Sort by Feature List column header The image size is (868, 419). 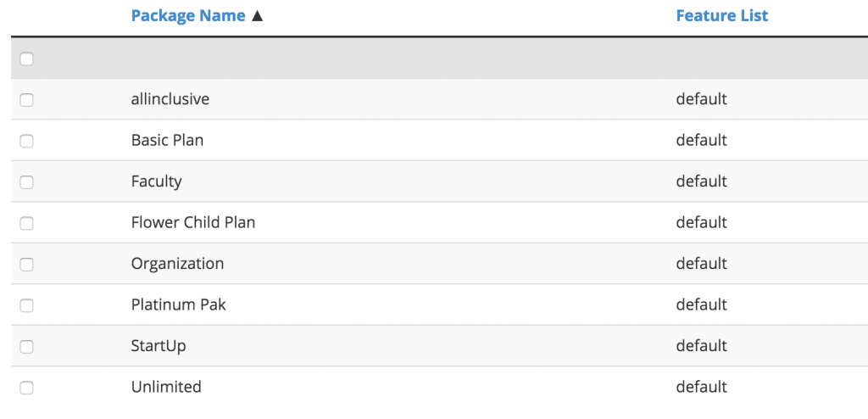722,16
